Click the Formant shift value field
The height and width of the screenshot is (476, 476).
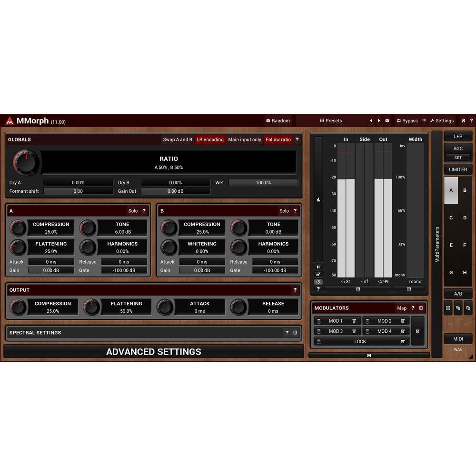(78, 191)
